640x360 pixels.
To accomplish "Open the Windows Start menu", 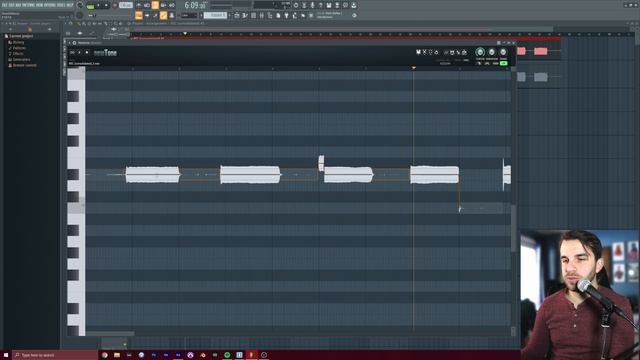I will 6,355.
